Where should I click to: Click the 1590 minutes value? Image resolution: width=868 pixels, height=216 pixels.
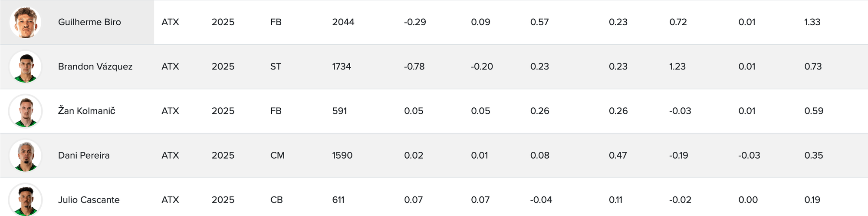coord(342,155)
